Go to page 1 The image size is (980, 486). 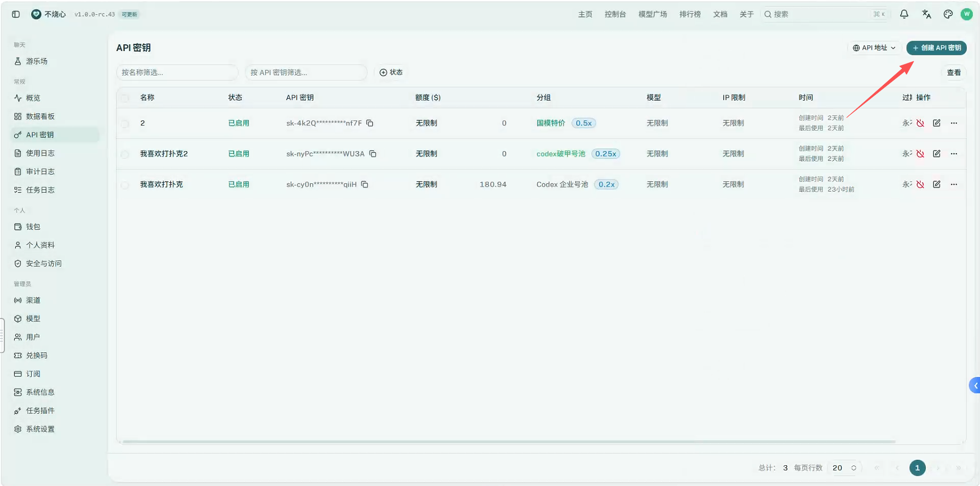918,468
